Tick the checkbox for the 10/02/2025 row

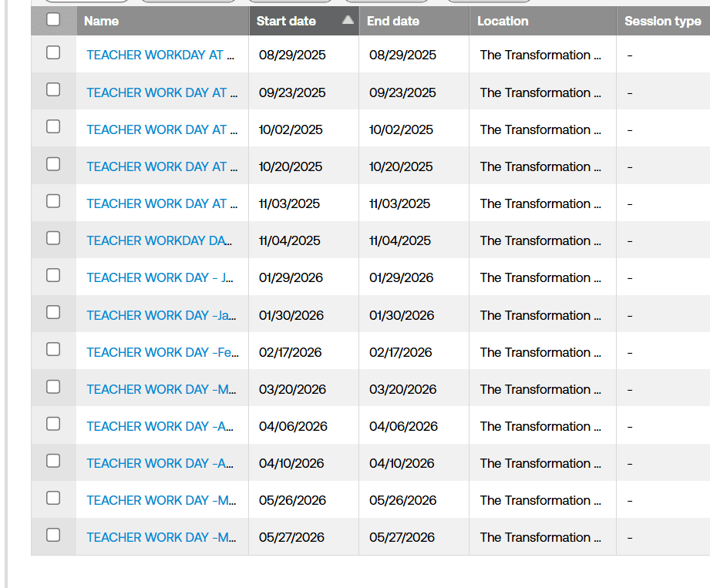(x=53, y=126)
